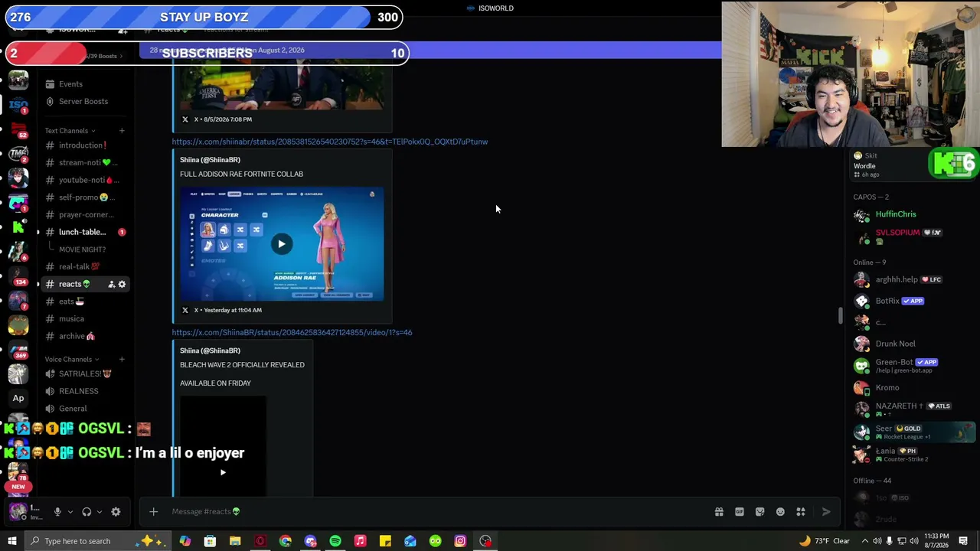Open the Ap server in server list
Image resolution: width=980 pixels, height=551 pixels.
click(x=18, y=398)
